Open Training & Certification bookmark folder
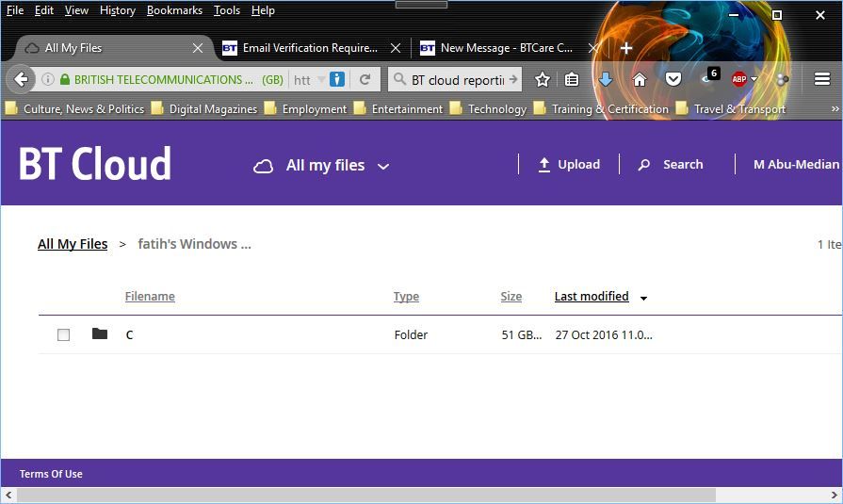Screen dimensions: 843x504 (x=601, y=108)
